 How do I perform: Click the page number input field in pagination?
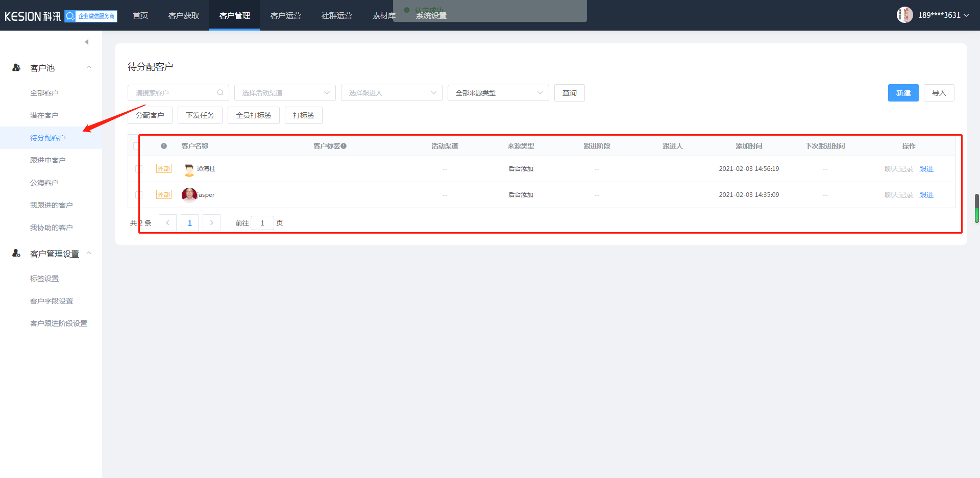pos(262,223)
